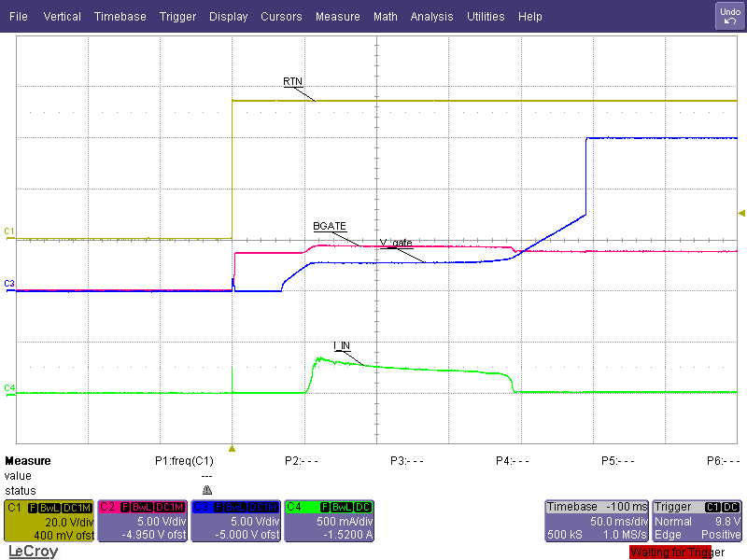The image size is (747, 560).
Task: Open the Vertical menu
Action: [x=62, y=17]
